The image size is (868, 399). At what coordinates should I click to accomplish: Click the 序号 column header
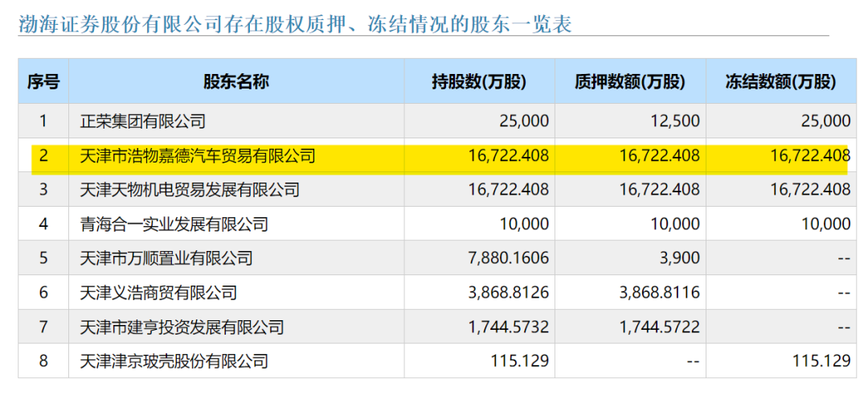(x=43, y=82)
